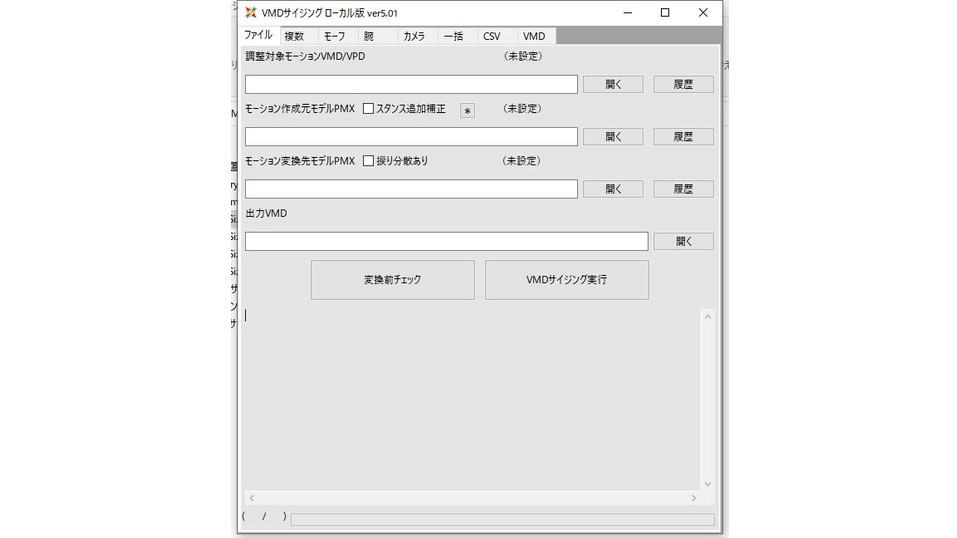Click the horizontal scrollbar right arrow
This screenshot has width=957, height=538.
pos(694,498)
